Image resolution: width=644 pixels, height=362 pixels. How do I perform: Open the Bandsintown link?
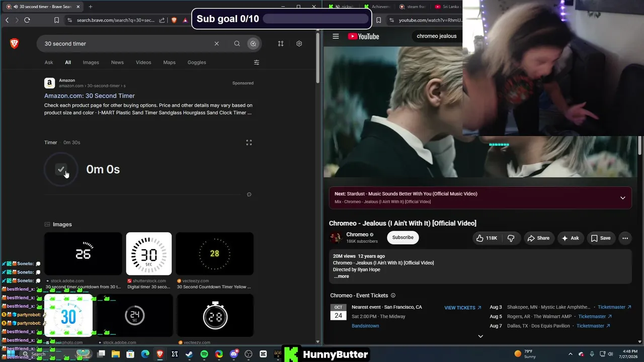(x=365, y=326)
